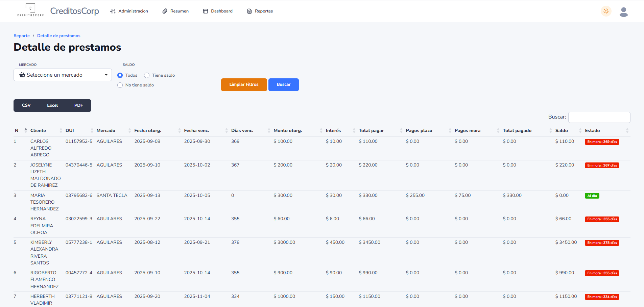The width and height of the screenshot is (644, 307).
Task: Click the $ 3450.00 total pagar cell
Action: pos(369,242)
